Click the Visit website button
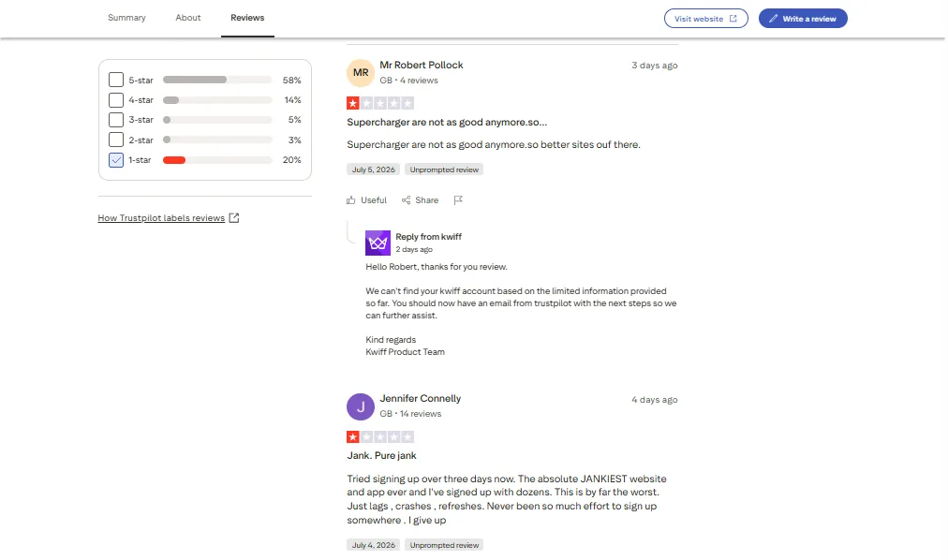 pos(705,18)
